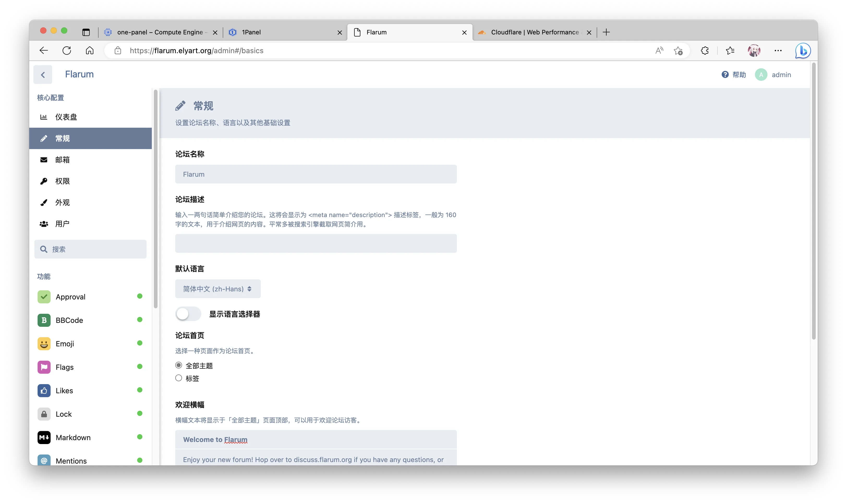The width and height of the screenshot is (847, 504).
Task: Open BBCode extension icon
Action: (44, 320)
